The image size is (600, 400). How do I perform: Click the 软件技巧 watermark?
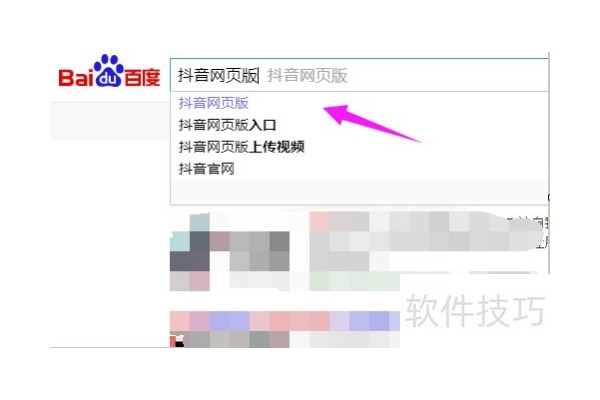pos(475,310)
